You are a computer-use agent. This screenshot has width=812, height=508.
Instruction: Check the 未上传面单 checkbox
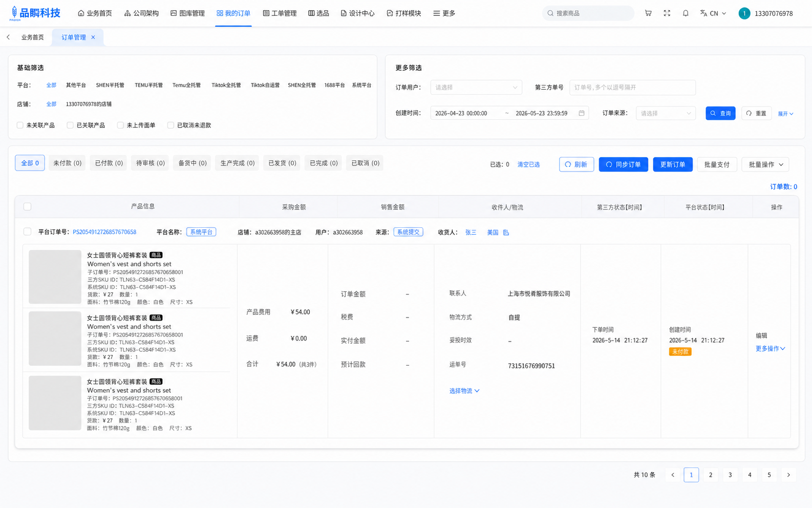coord(120,125)
